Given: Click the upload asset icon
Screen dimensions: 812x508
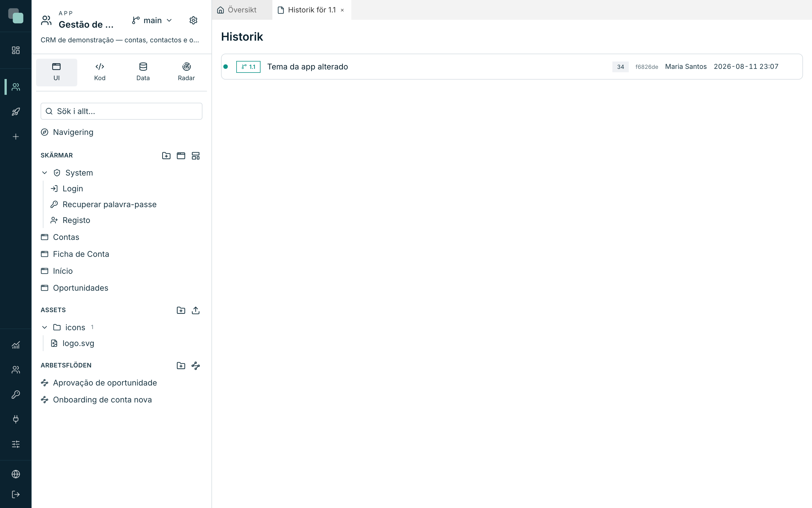Looking at the screenshot, I should point(196,310).
